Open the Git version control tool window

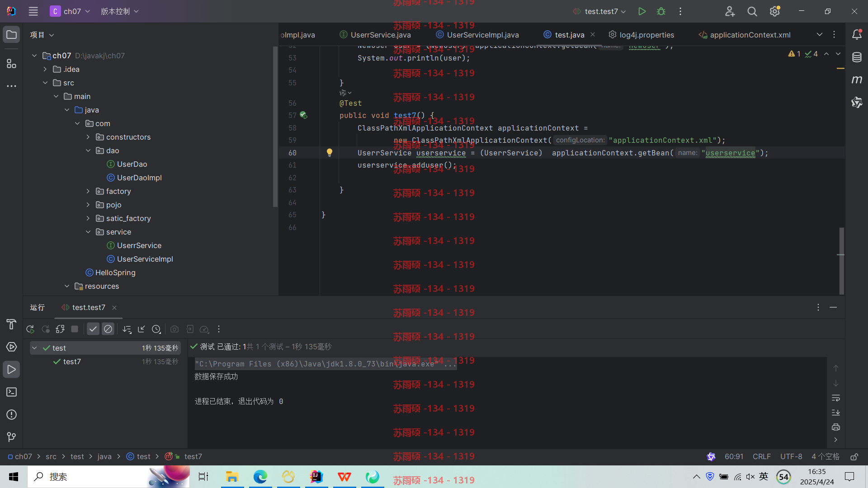tap(12, 437)
